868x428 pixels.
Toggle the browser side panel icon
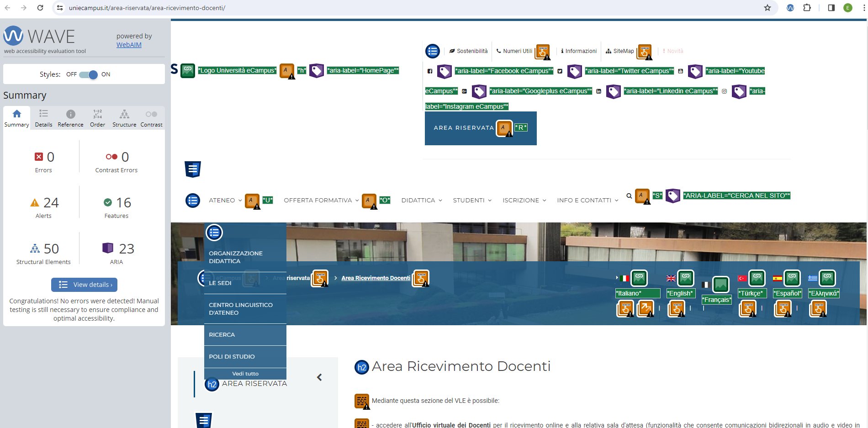[831, 8]
